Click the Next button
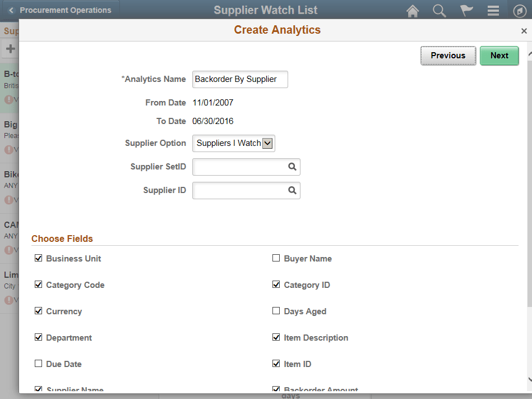The image size is (532, 399). tap(499, 56)
